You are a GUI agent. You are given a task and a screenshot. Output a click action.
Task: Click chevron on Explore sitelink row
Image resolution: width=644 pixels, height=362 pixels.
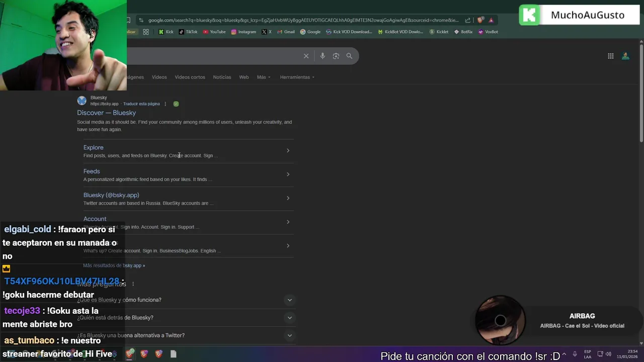click(288, 150)
